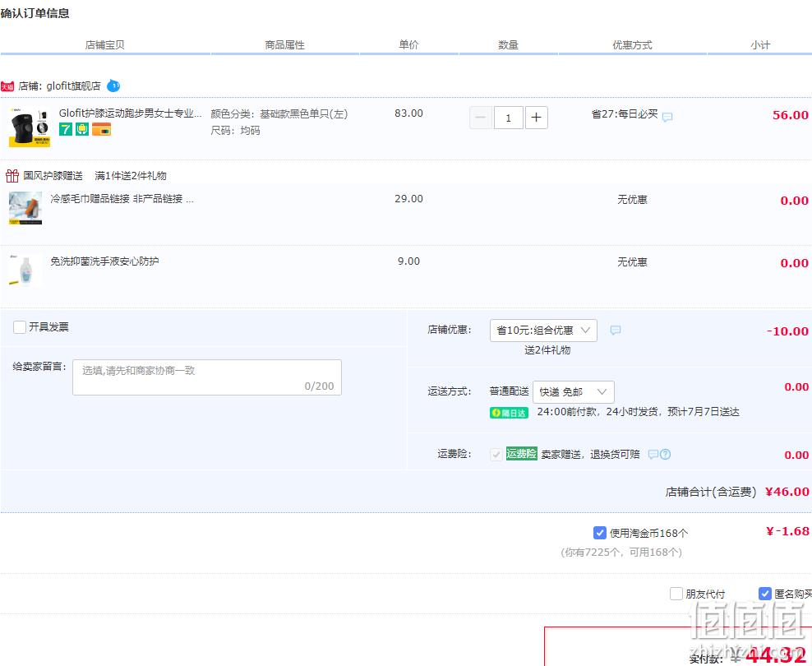Viewport: 812px width, 666px height.
Task: Click the quantity input field showing 1
Action: click(509, 118)
